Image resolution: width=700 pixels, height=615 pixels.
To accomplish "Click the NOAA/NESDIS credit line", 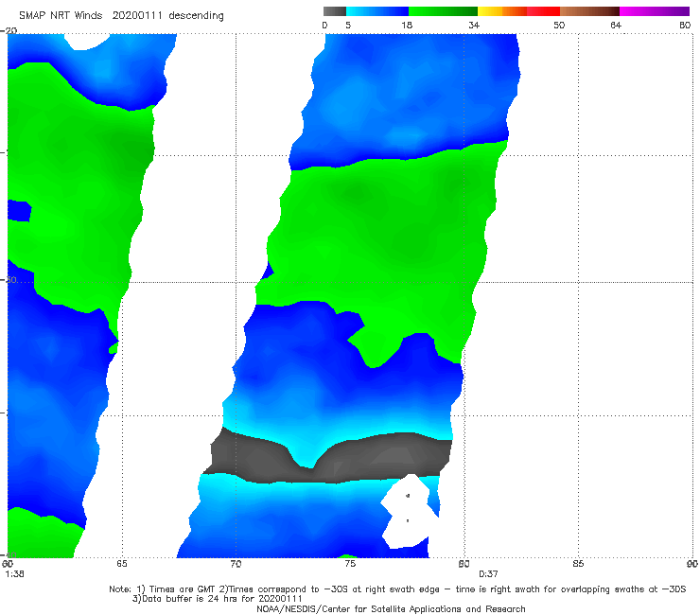I will 391,609.
